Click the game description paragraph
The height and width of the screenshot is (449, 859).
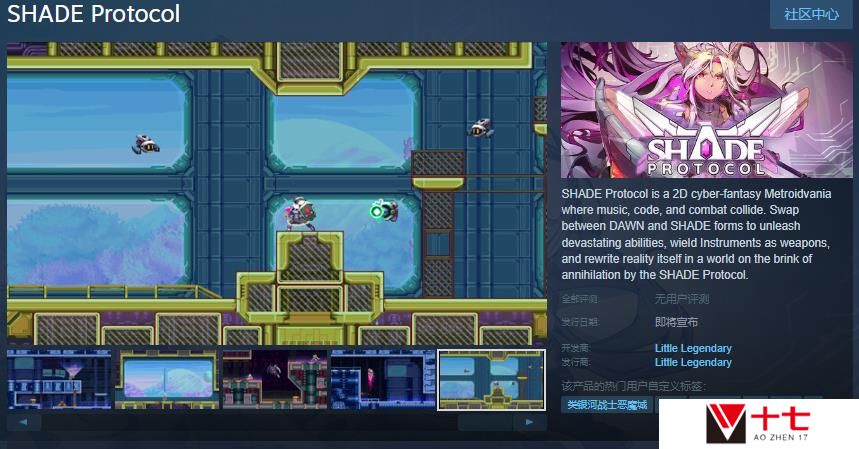697,234
